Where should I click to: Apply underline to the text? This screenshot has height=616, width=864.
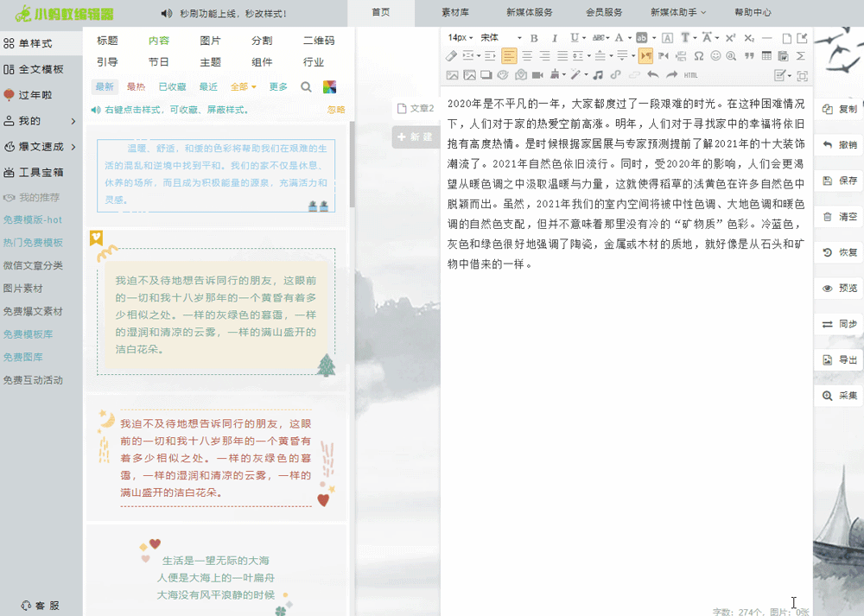coord(575,39)
